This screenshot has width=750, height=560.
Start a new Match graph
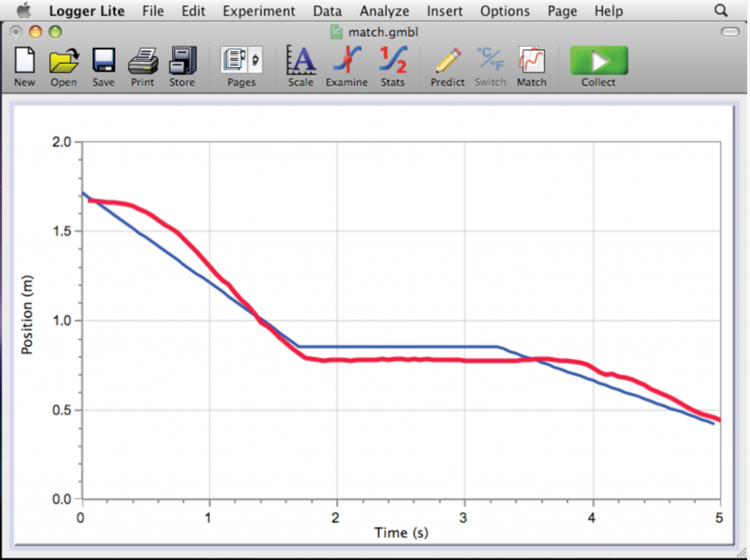532,66
